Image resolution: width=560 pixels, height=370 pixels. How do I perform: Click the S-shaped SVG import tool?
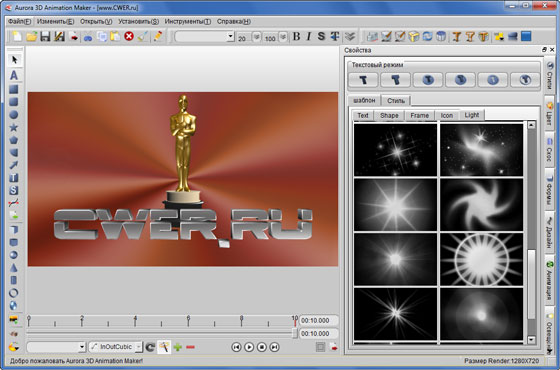[x=14, y=190]
